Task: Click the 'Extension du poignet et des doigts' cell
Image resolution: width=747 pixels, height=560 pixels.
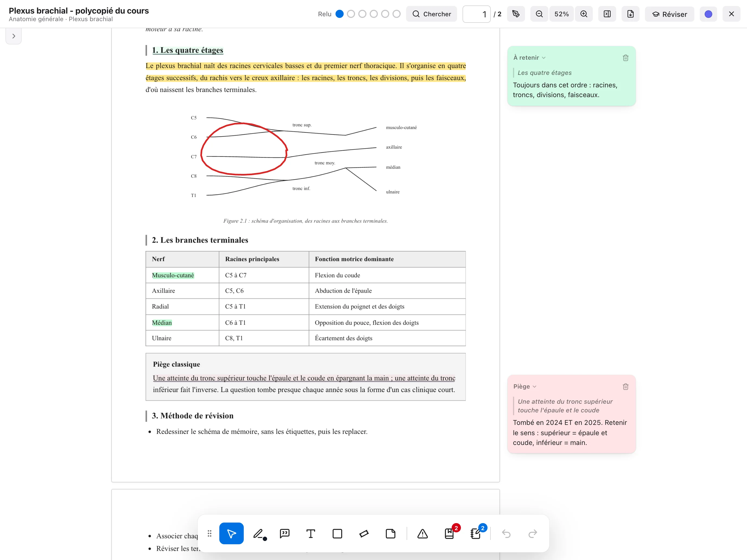Action: pos(387,307)
